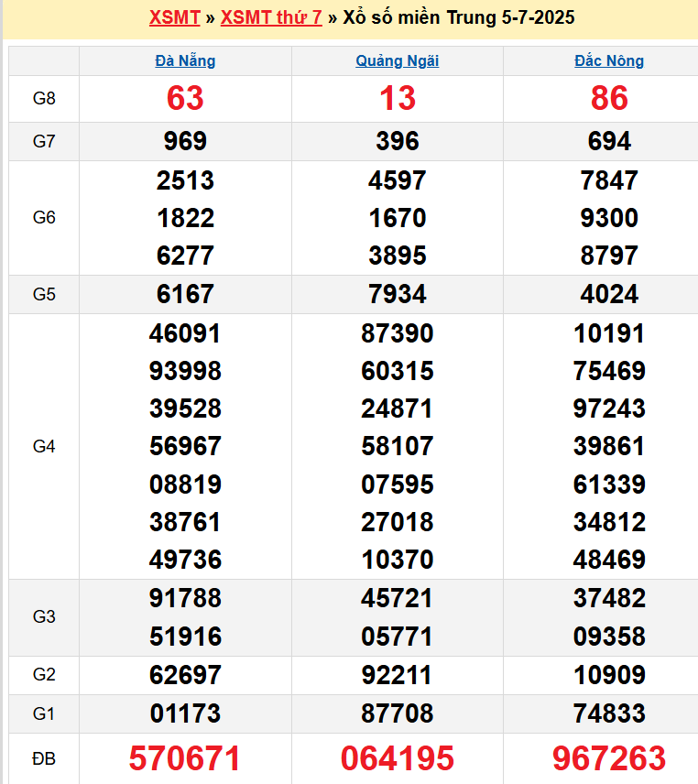Click Đà Nẵng G8 result 63
The image size is (698, 784).
[185, 98]
